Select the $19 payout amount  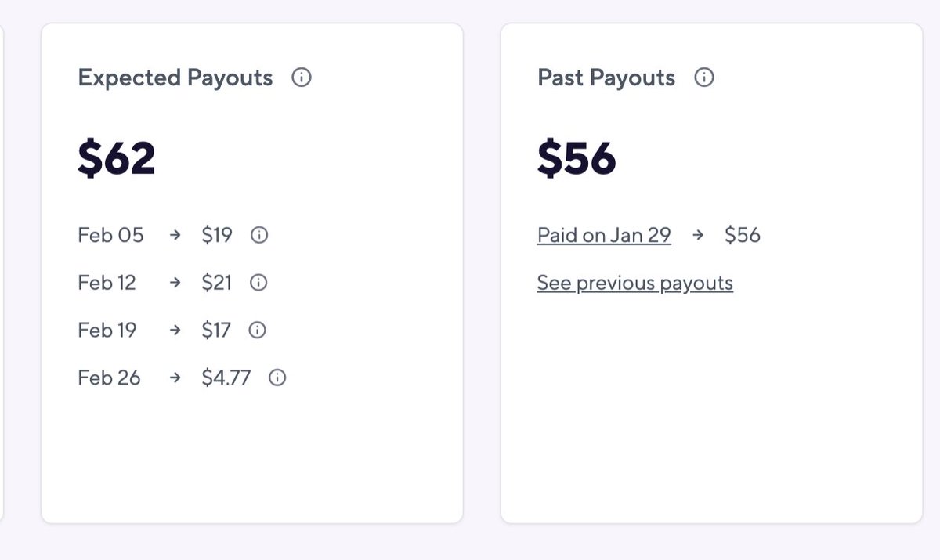pos(217,235)
